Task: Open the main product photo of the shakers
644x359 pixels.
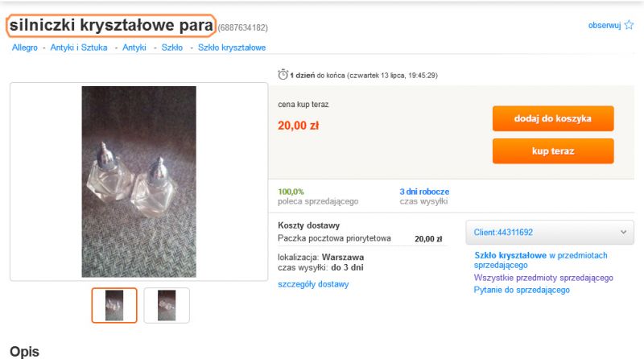Action: point(138,182)
